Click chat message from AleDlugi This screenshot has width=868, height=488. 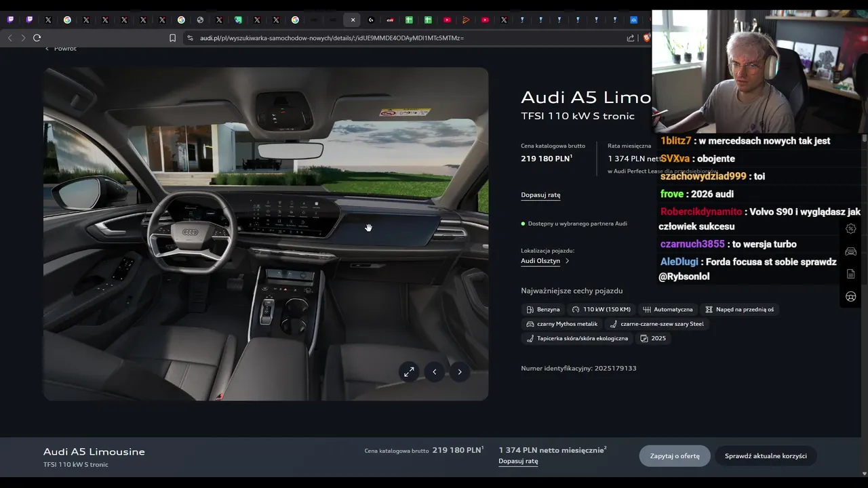(747, 269)
